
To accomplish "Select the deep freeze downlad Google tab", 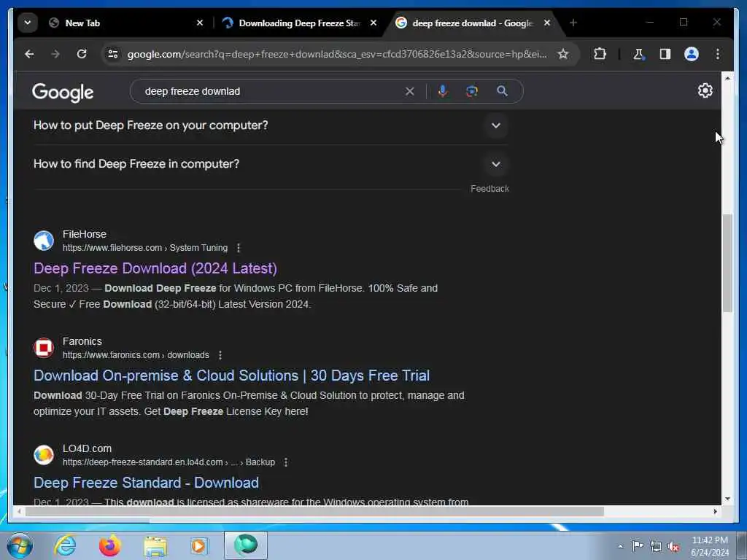I will 472,23.
